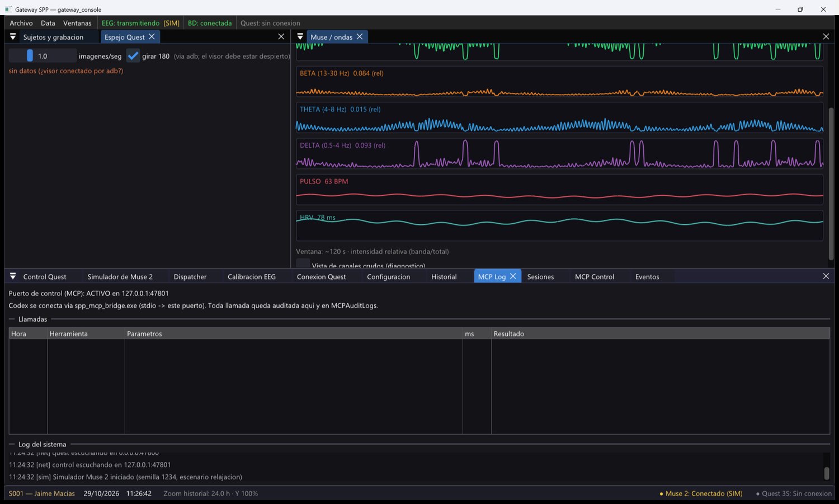This screenshot has width=839, height=504.
Task: Open the dock menu triangle beside Sujetos y grabacion
Action: click(13, 36)
